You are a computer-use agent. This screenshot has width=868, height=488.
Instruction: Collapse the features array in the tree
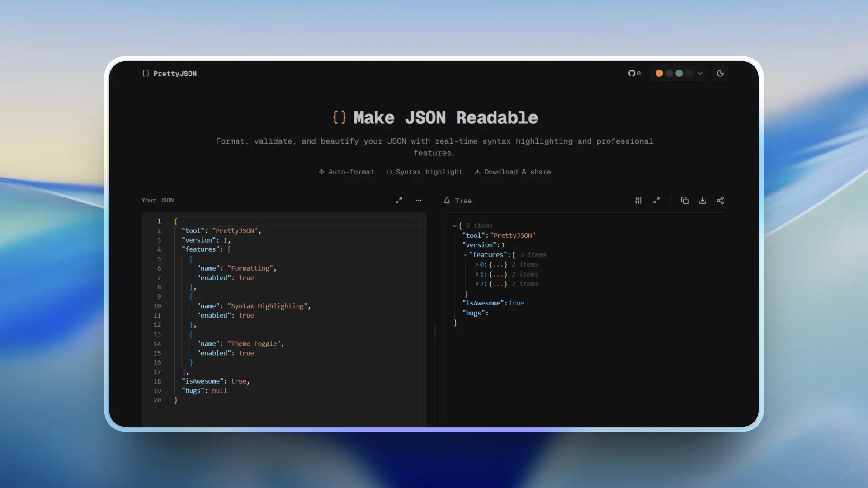(466, 255)
